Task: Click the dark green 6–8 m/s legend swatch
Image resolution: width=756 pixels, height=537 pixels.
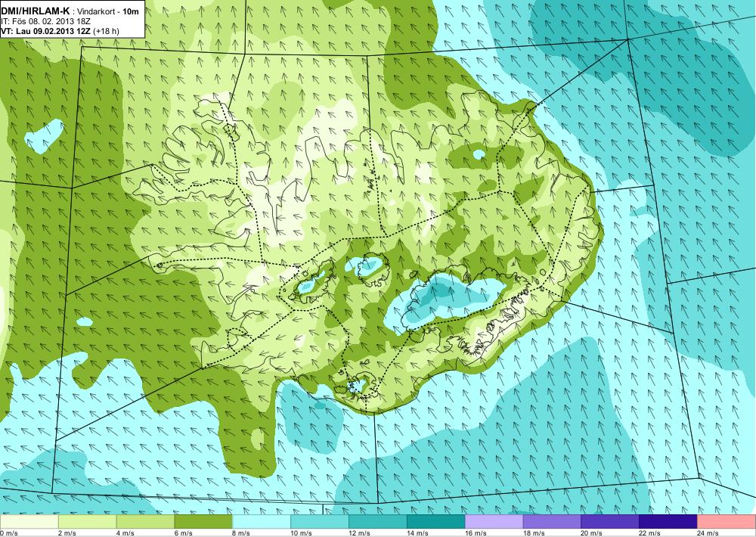Action: [203, 522]
